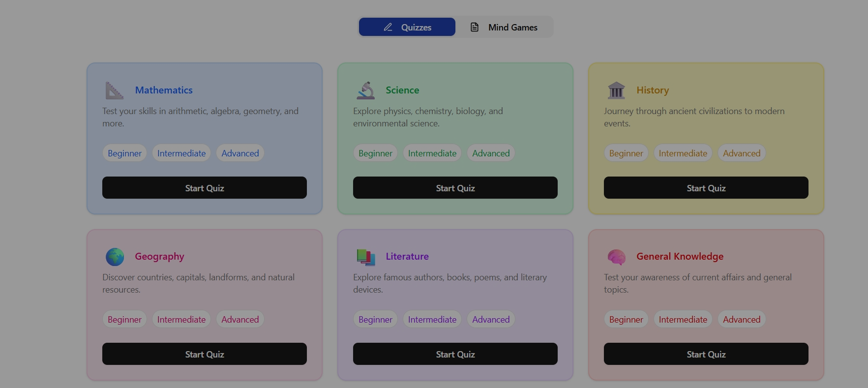
Task: Click the History museum building icon
Action: 616,90
